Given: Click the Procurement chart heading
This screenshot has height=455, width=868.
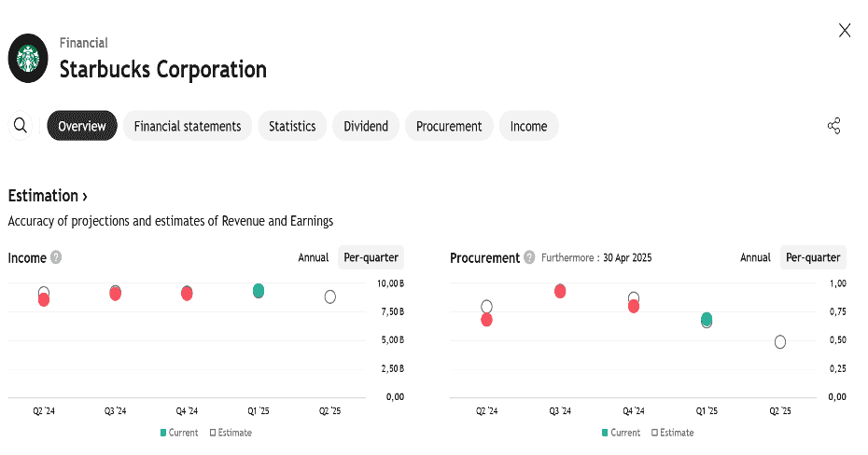Looking at the screenshot, I should pyautogui.click(x=484, y=257).
